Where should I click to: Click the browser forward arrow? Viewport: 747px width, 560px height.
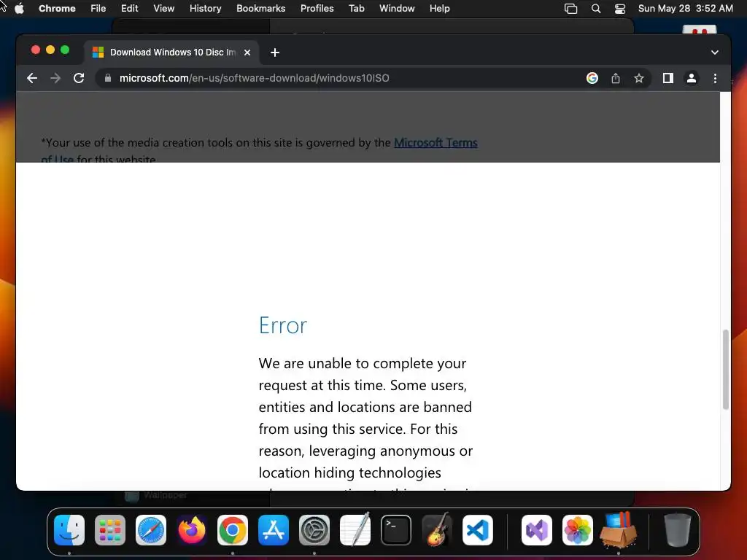coord(55,78)
